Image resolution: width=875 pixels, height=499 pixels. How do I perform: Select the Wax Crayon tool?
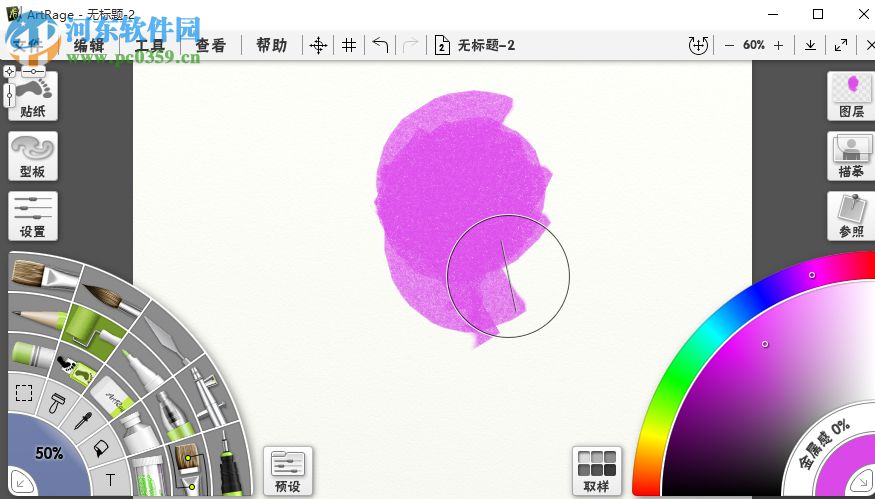[33, 354]
